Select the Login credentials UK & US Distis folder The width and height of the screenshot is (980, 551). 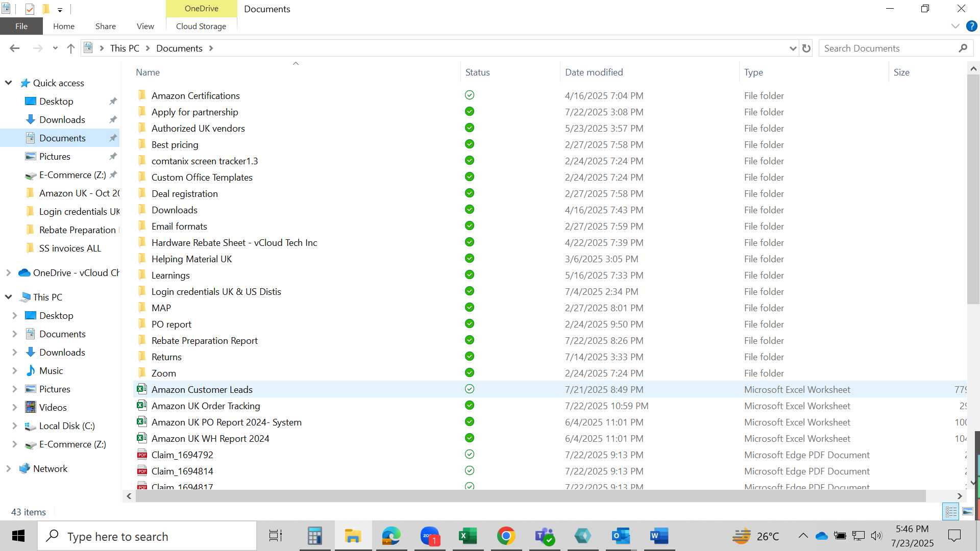click(216, 291)
